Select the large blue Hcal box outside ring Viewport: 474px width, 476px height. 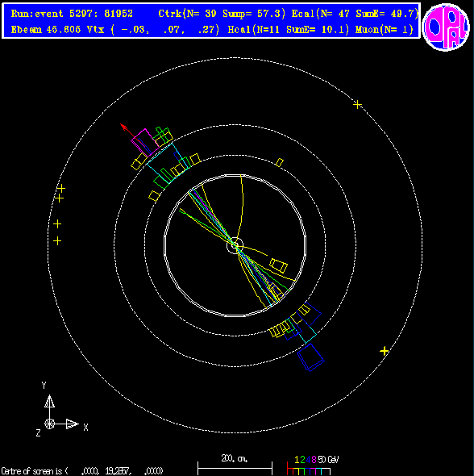[x=310, y=357]
